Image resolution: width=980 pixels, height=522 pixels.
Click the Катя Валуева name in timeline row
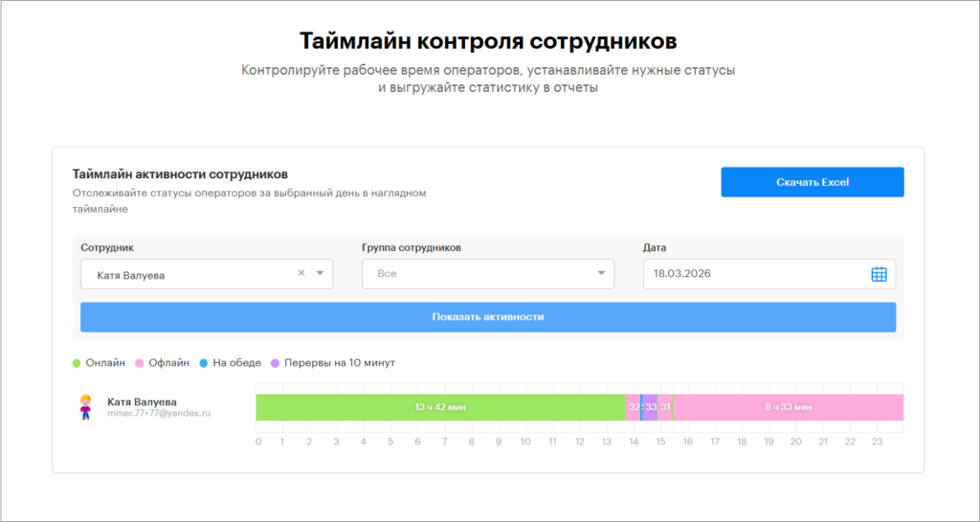(142, 401)
